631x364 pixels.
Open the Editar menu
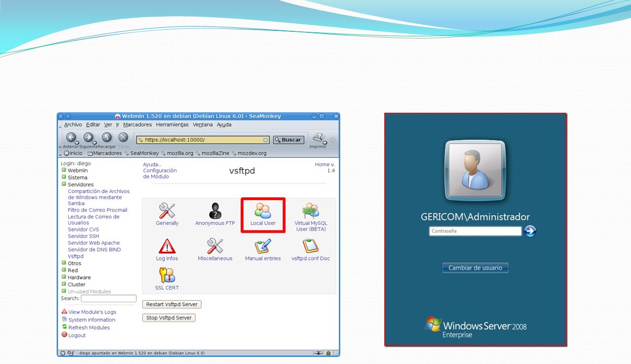coord(93,124)
